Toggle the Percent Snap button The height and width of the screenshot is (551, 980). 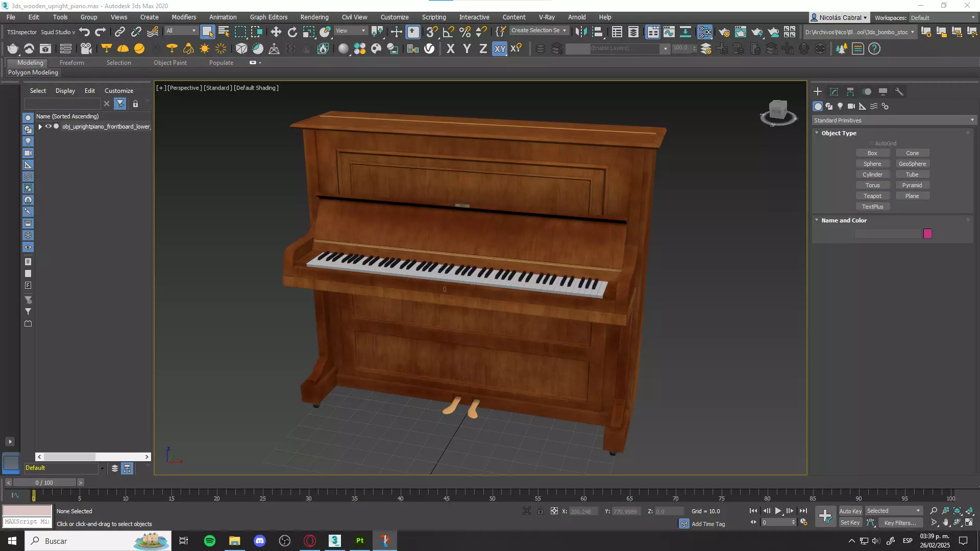click(464, 32)
